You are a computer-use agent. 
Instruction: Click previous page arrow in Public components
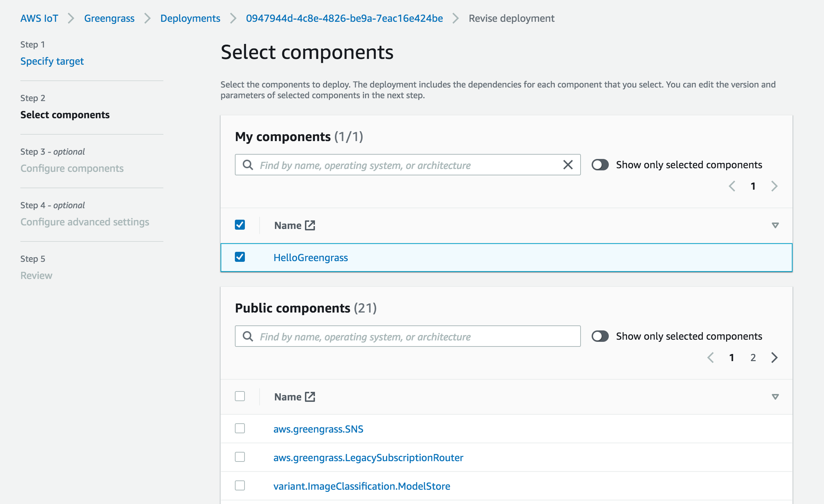coord(711,358)
